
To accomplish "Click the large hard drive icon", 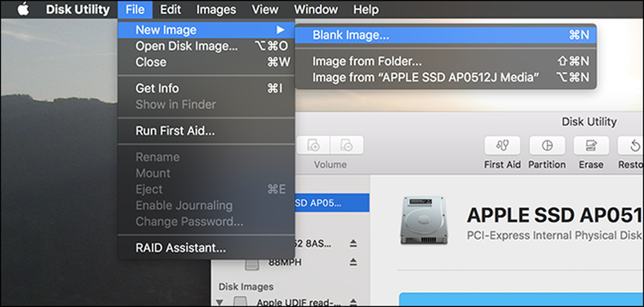I will [424, 220].
